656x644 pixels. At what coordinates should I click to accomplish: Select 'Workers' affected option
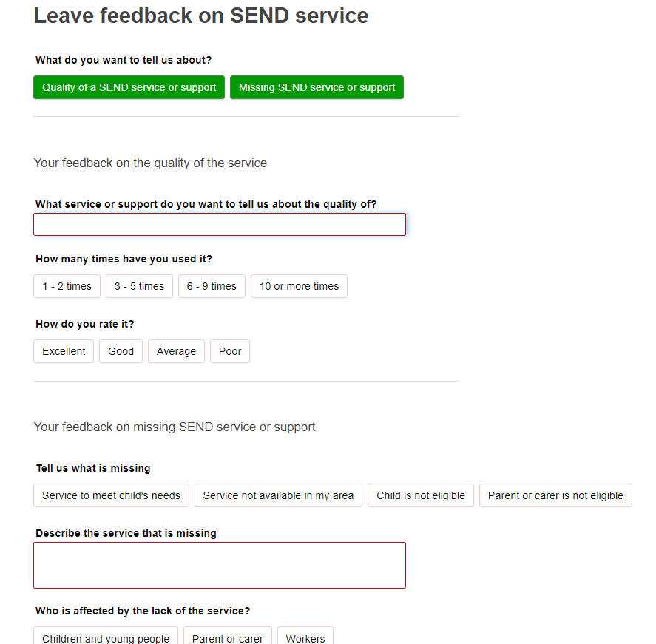(305, 637)
